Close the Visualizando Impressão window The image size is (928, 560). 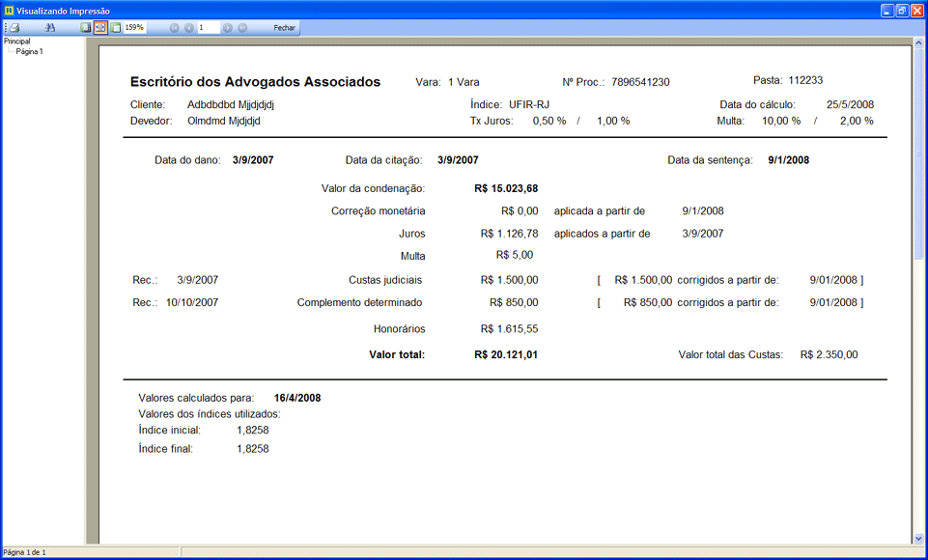(916, 11)
